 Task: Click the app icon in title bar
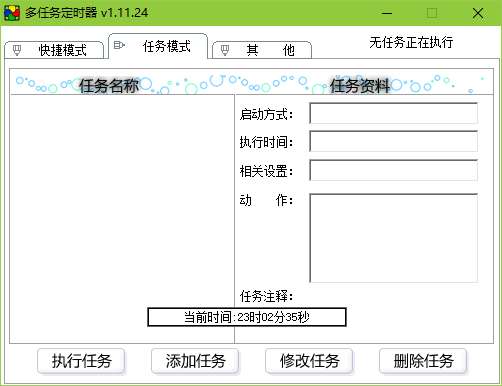[12, 13]
